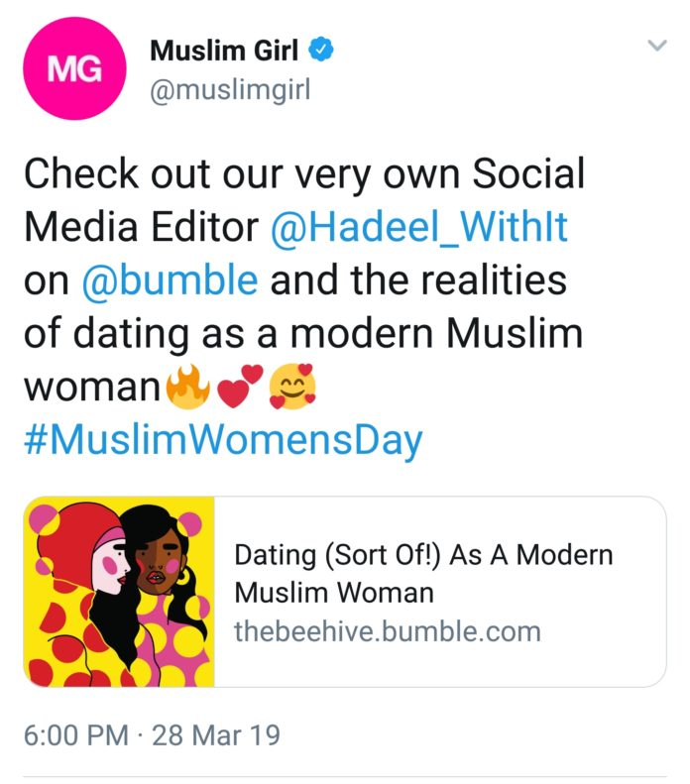Open the @muslimgirl handle
The height and width of the screenshot is (784, 690).
[231, 90]
